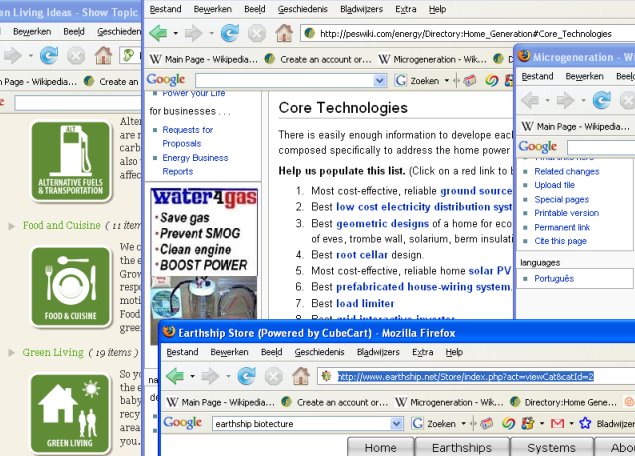This screenshot has width=635, height=456.
Task: Open Forward history dropdown in Earthship Store window
Action: (x=228, y=377)
